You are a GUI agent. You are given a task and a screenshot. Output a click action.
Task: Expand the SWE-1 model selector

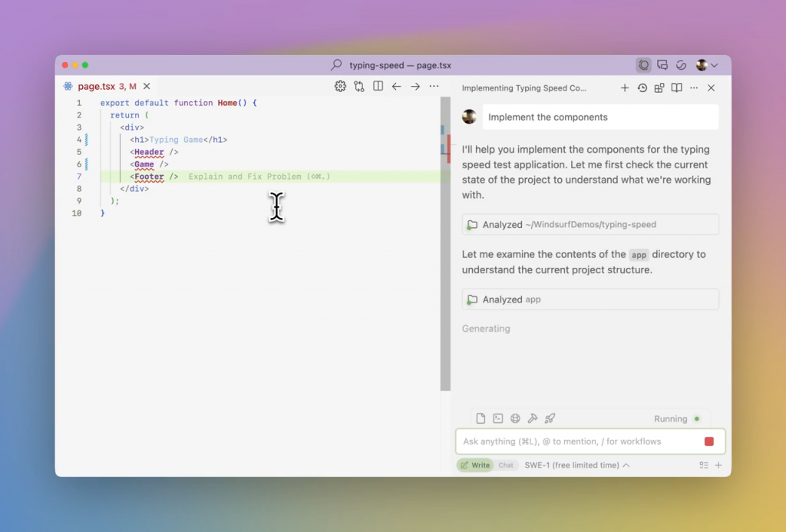click(577, 465)
